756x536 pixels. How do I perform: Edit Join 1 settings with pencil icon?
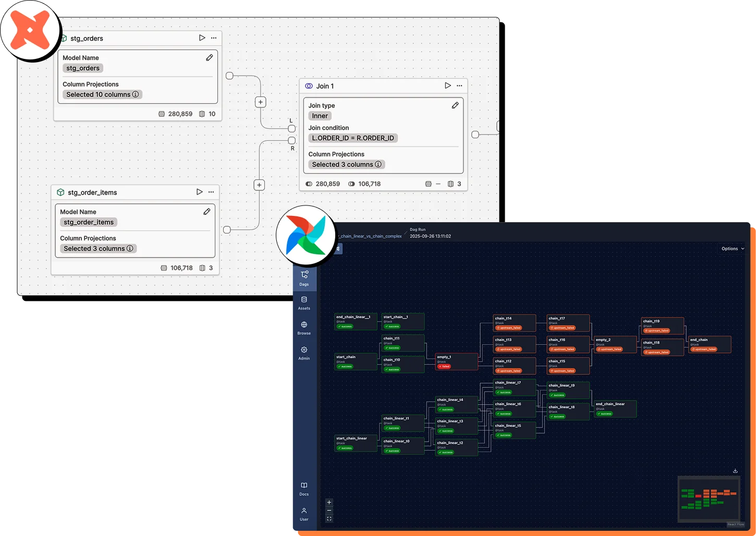click(x=455, y=105)
